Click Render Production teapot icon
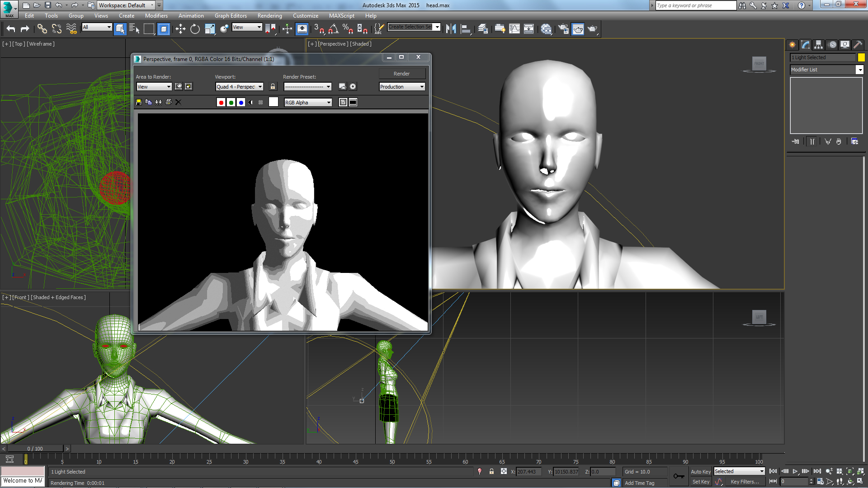868x488 pixels. pos(593,29)
